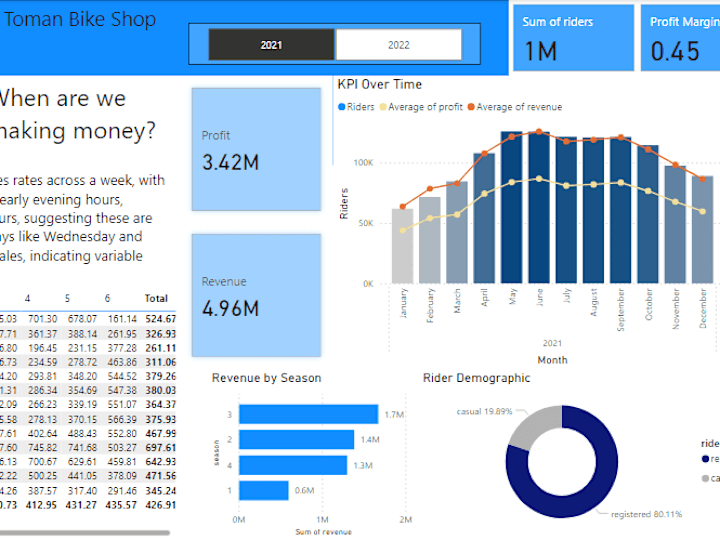This screenshot has width=720, height=540.
Task: Click the Average of revenue legend marker
Action: 471,107
